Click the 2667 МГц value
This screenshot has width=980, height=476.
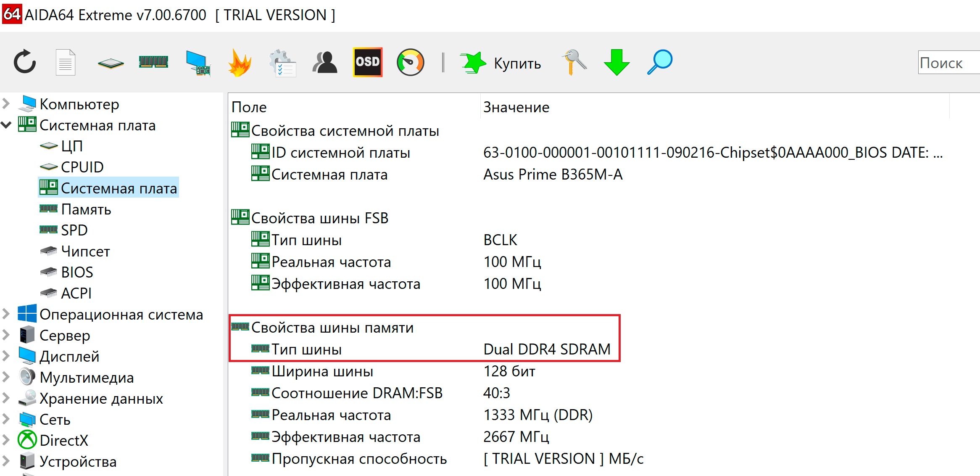[516, 436]
